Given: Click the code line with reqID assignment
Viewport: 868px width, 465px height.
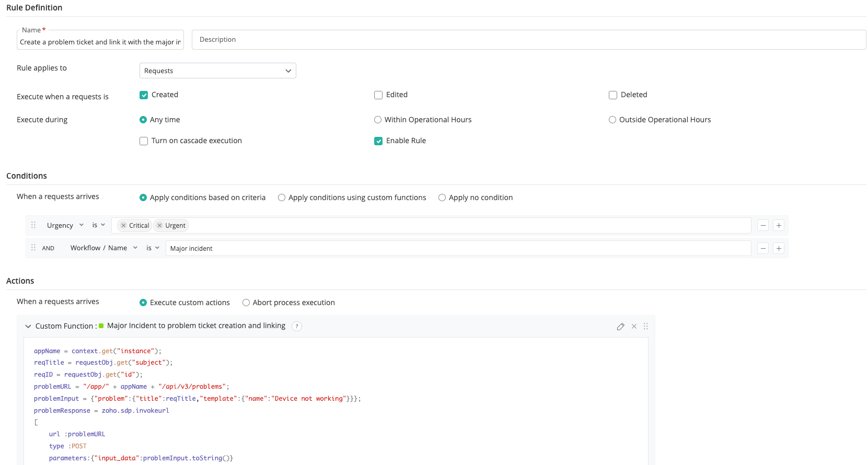Looking at the screenshot, I should click(88, 375).
